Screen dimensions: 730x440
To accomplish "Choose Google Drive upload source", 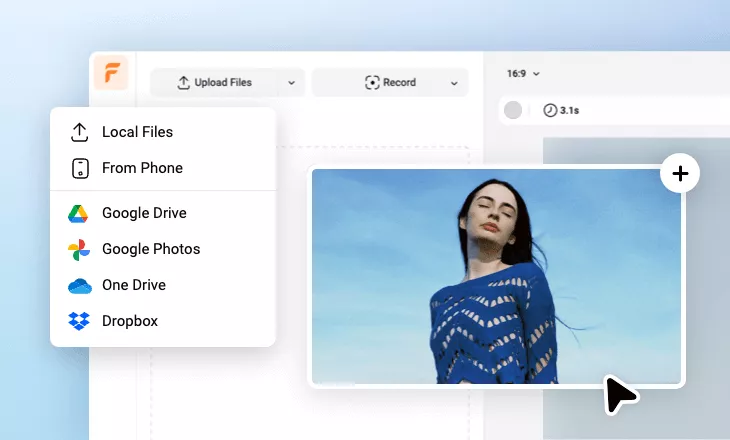I will coord(163,213).
